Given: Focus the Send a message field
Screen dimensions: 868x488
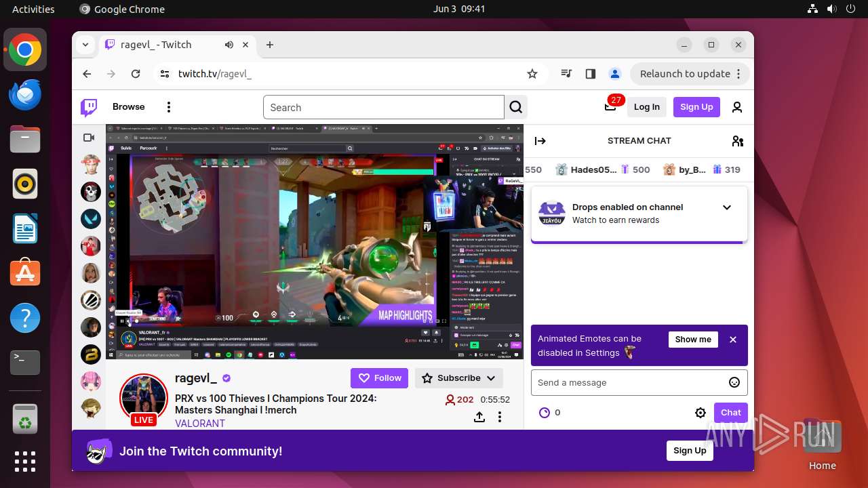Looking at the screenshot, I should [x=639, y=382].
